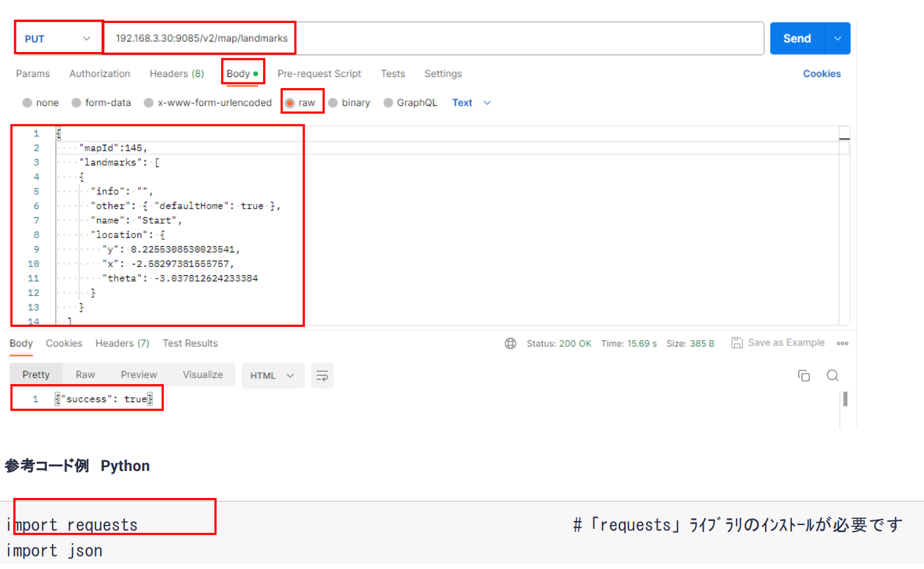
Task: Select the raw body radio button
Action: 290,103
